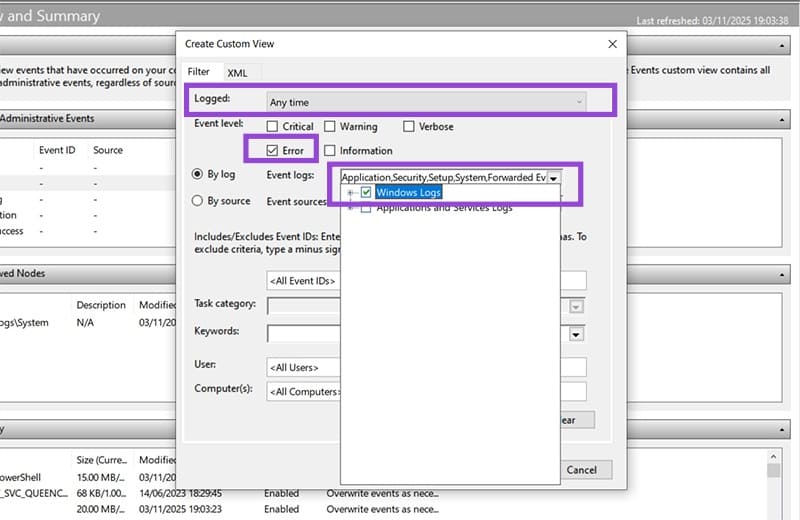Viewport: 800px width, 520px height.
Task: Toggle the Event logs dropdown arrow
Action: point(553,177)
